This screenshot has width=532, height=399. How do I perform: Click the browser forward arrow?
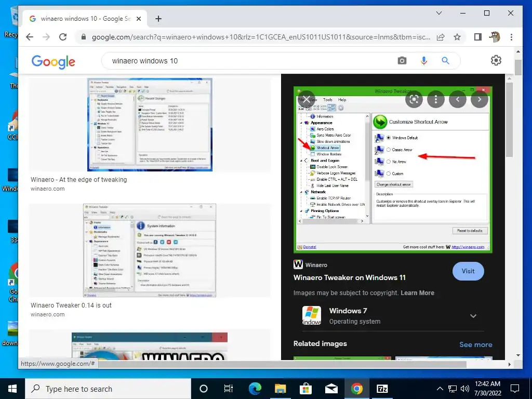coord(46,37)
